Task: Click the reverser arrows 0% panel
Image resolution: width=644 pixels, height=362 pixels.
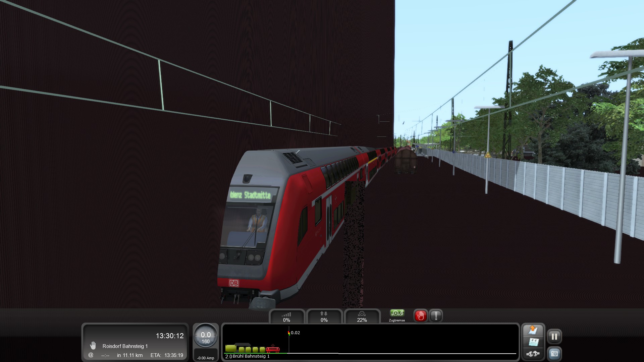Action: point(324,317)
